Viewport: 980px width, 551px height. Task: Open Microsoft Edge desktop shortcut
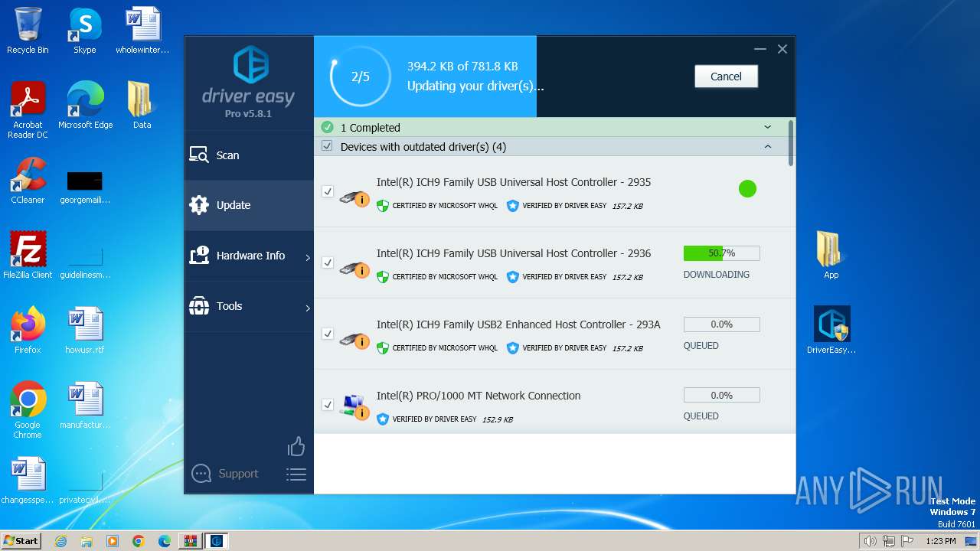click(x=86, y=106)
